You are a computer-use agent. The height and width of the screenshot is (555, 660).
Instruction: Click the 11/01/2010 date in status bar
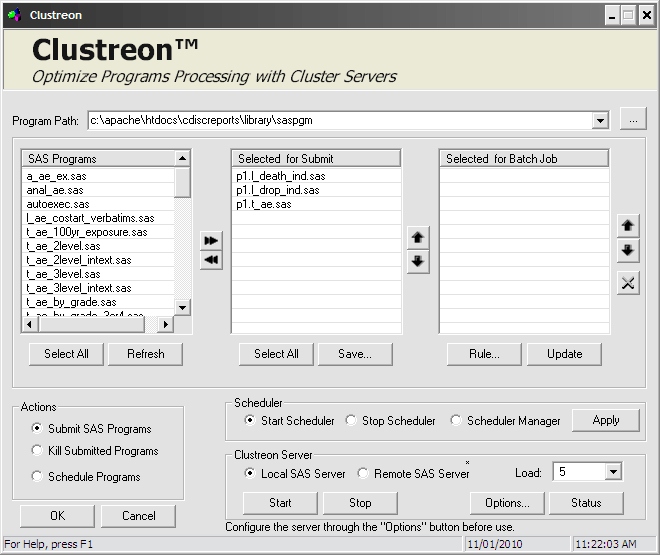(495, 544)
